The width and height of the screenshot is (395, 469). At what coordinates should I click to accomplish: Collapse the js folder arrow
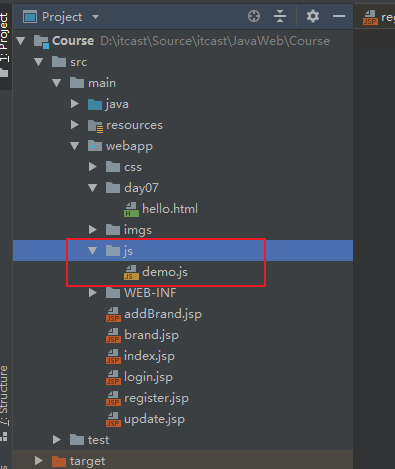click(93, 251)
